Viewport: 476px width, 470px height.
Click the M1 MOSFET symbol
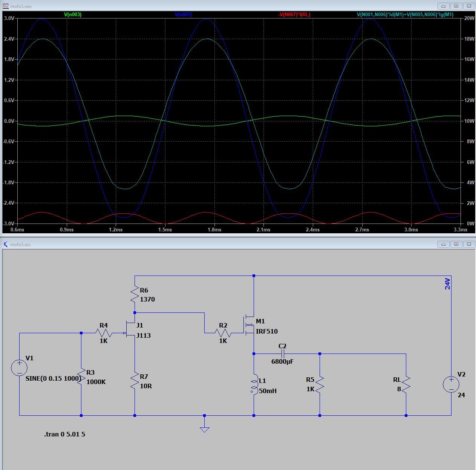click(x=249, y=325)
